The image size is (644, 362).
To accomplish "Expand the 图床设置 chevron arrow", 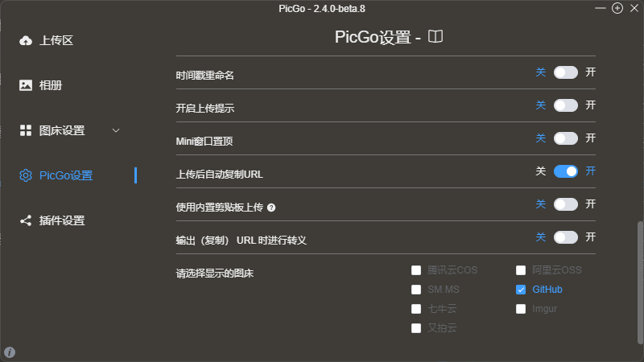I will coord(116,130).
